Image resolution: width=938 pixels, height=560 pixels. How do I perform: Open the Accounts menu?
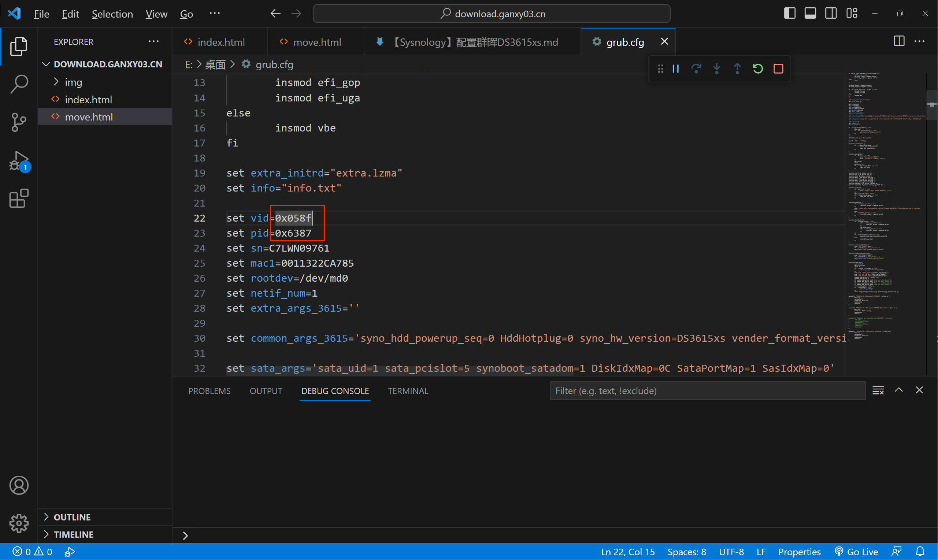[x=19, y=485]
